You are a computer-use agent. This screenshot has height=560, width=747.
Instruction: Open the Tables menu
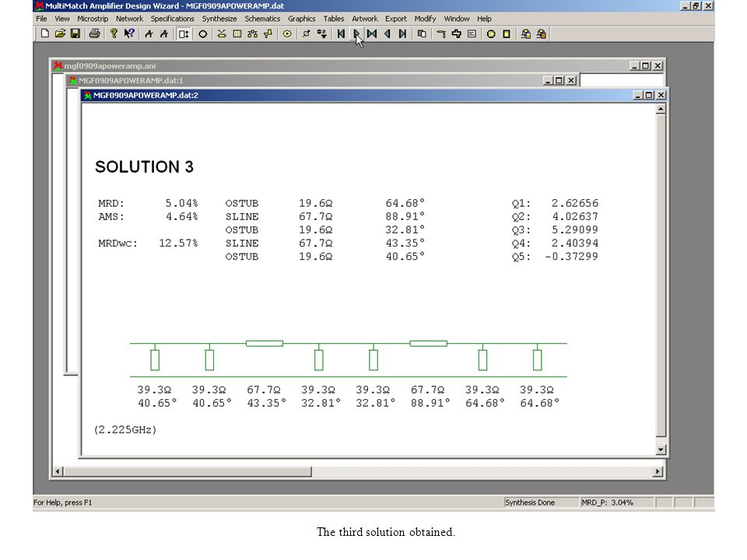[x=334, y=19]
